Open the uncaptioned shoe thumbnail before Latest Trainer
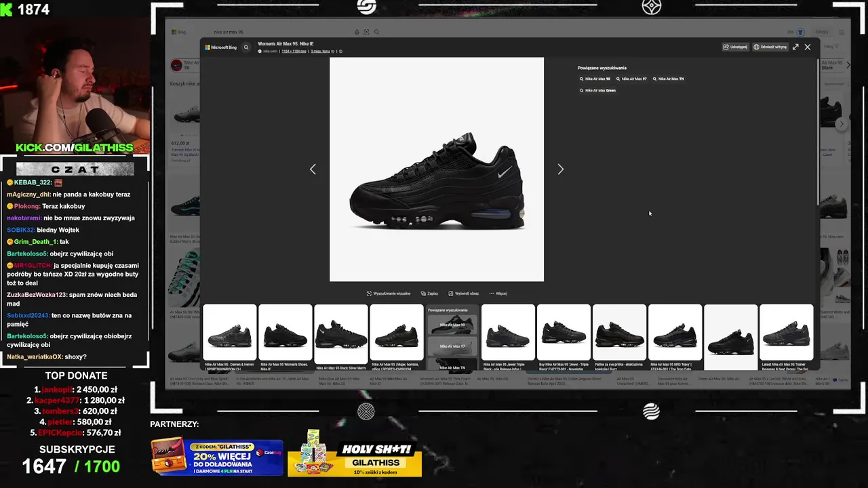This screenshot has height=488, width=868. (730, 337)
